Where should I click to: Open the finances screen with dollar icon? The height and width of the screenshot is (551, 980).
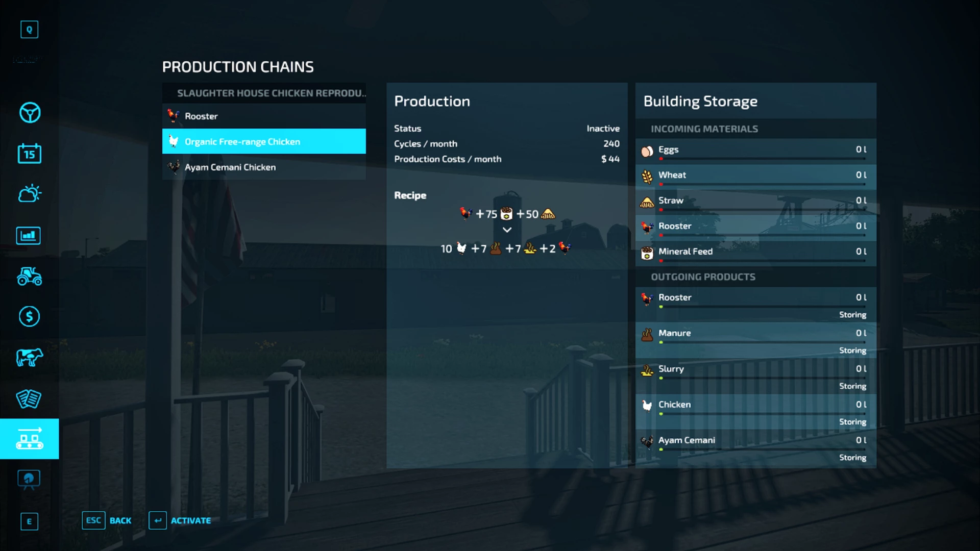coord(29,317)
